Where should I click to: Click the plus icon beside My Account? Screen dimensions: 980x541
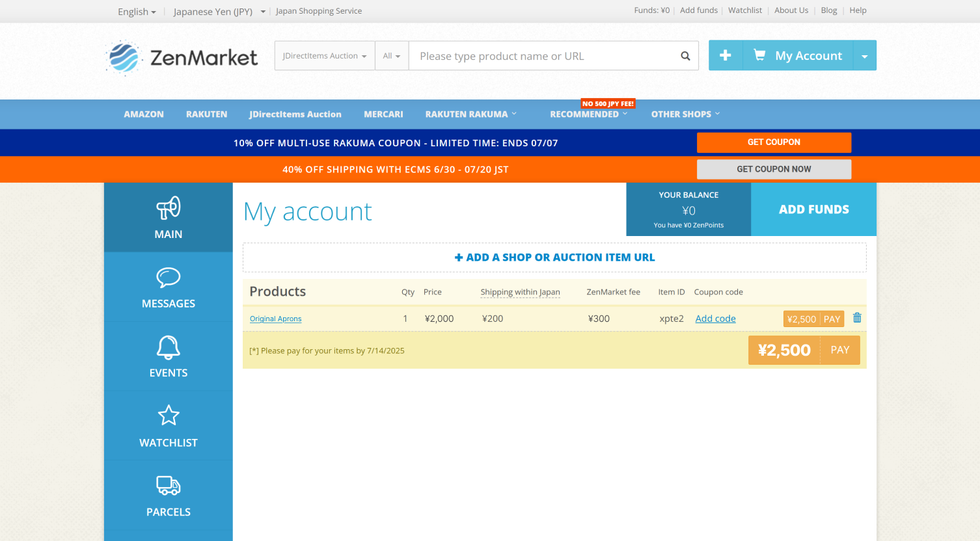point(725,56)
